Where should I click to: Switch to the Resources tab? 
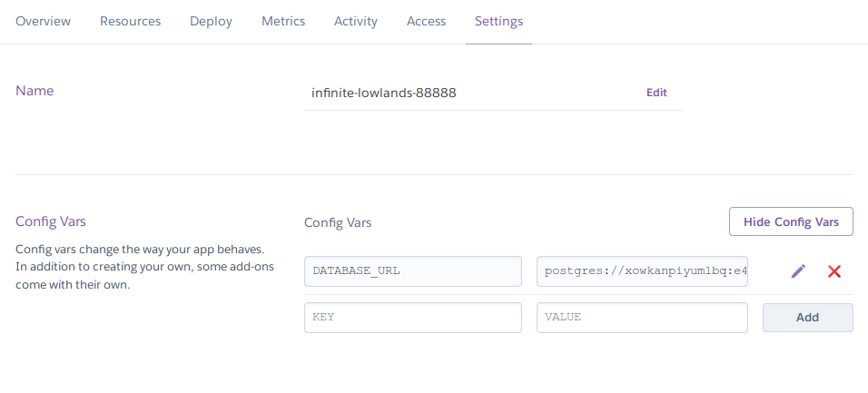coord(130,22)
